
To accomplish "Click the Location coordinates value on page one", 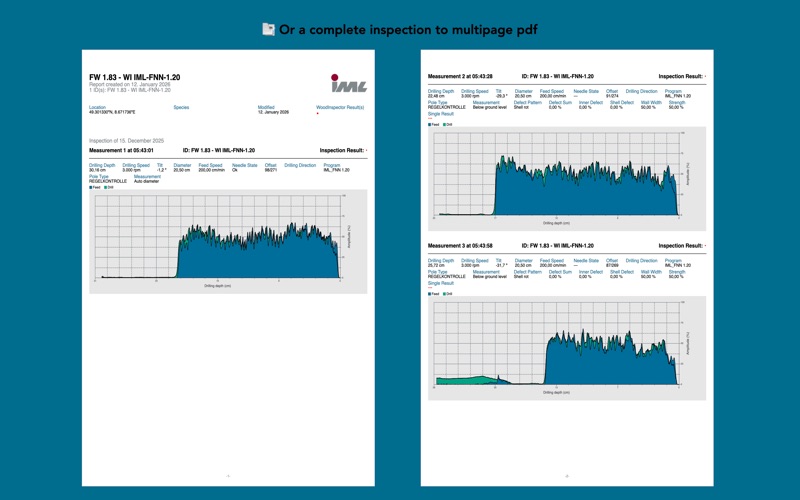I will click(112, 112).
